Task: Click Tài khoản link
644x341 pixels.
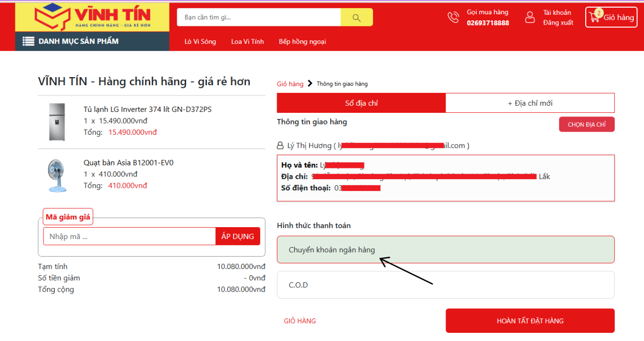Action: (x=557, y=12)
